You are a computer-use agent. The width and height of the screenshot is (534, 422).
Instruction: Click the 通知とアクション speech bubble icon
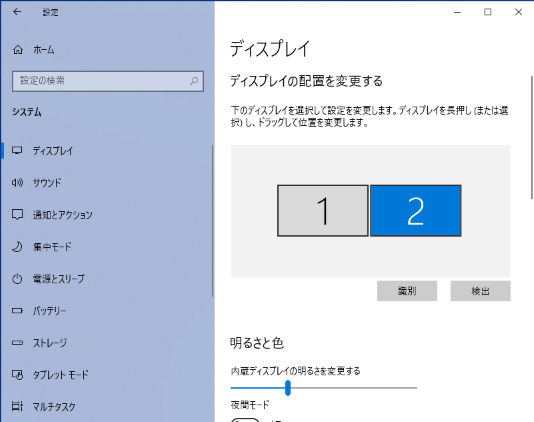click(x=17, y=215)
